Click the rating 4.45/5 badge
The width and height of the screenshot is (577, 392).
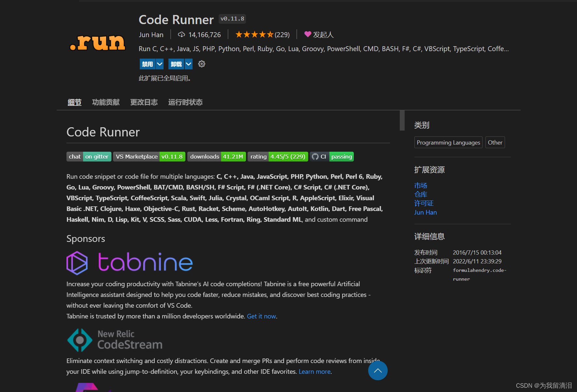[x=278, y=157]
